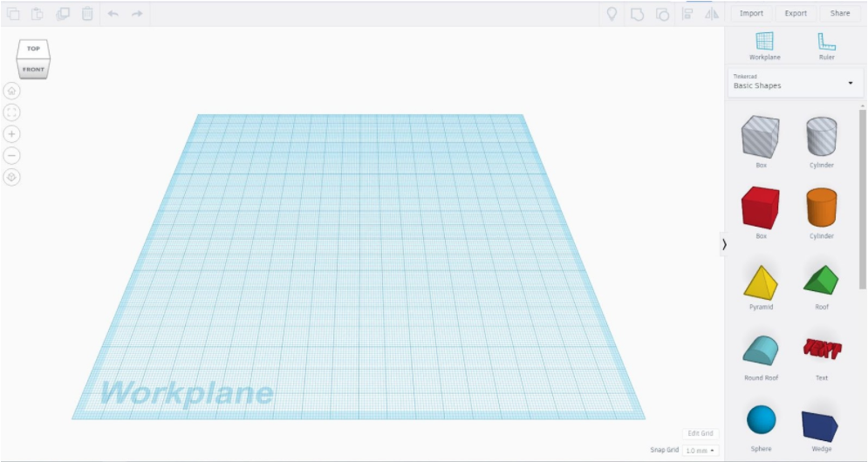Select the Workplane tool
The image size is (868, 462).
pos(764,45)
